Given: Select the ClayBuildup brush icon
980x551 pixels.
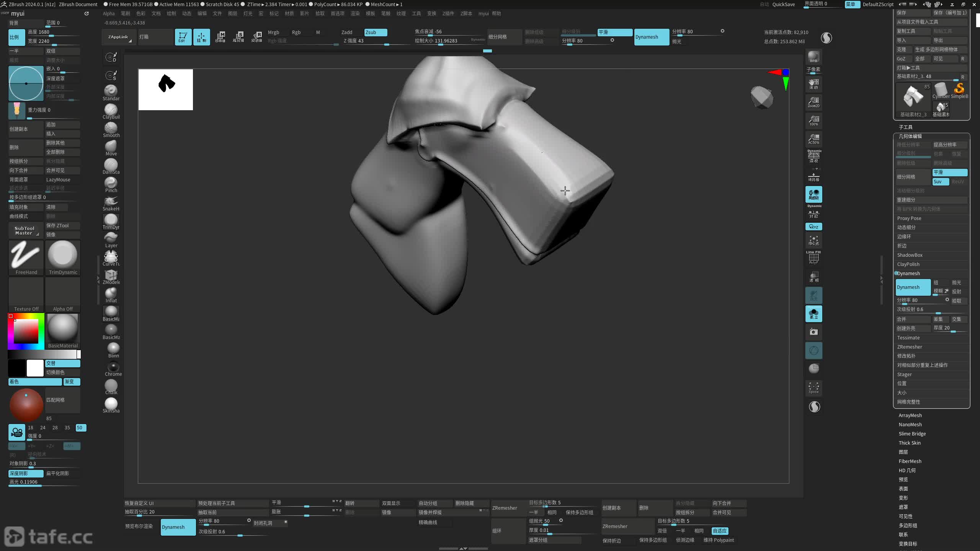Looking at the screenshot, I should pos(111,110).
